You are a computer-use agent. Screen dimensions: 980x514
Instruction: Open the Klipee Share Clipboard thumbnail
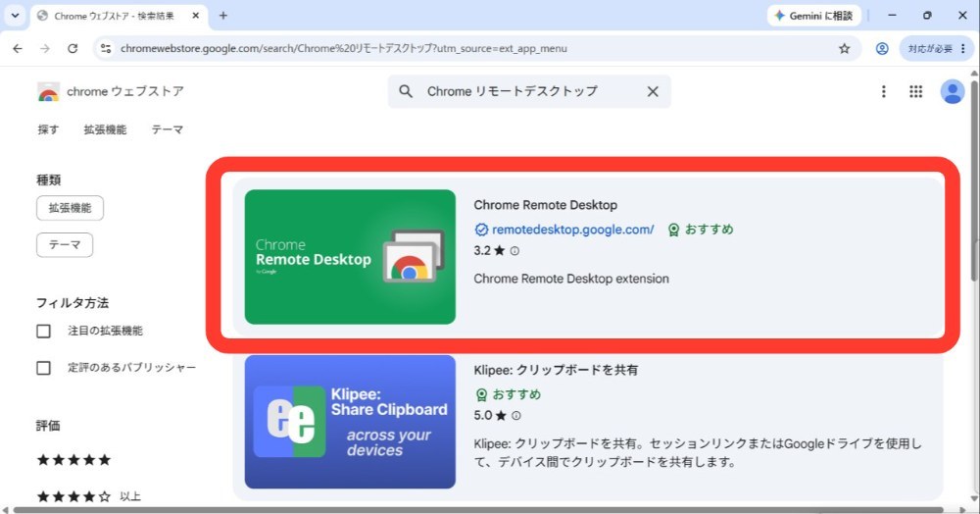350,422
